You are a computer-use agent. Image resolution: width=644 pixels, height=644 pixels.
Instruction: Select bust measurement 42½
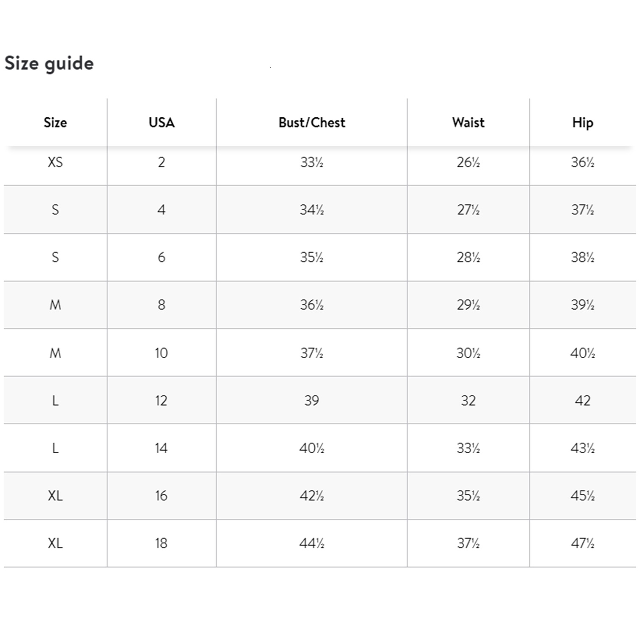tap(312, 496)
